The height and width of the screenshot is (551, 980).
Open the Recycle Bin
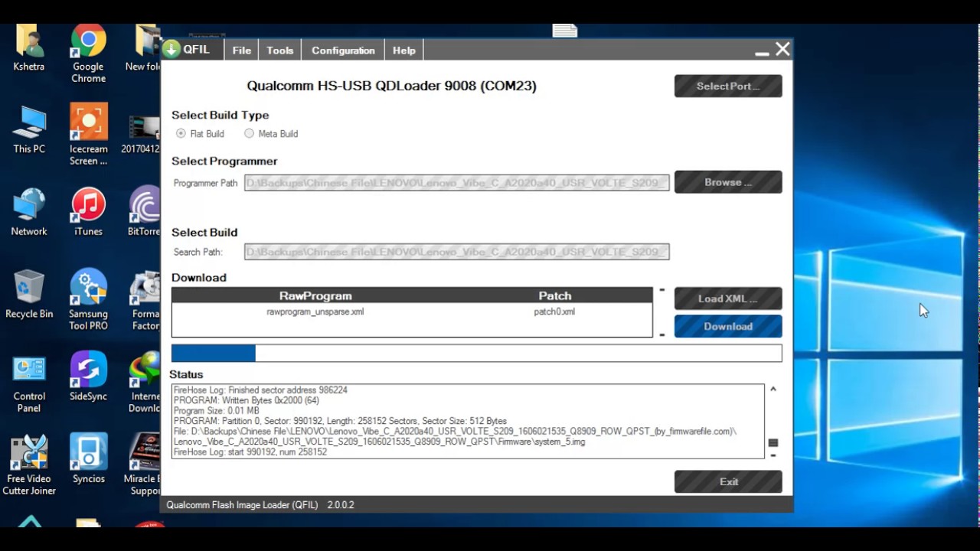[x=29, y=295]
